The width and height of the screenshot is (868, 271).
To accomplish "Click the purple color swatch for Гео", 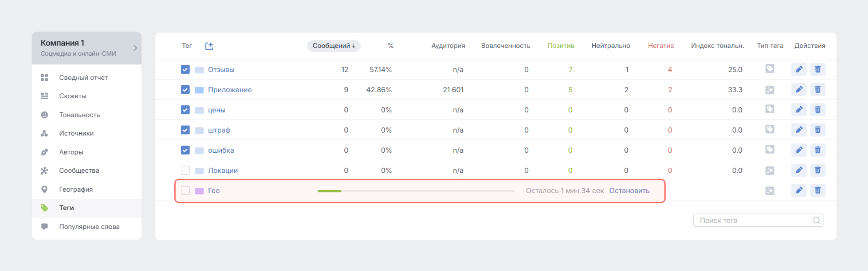I will click(x=199, y=191).
